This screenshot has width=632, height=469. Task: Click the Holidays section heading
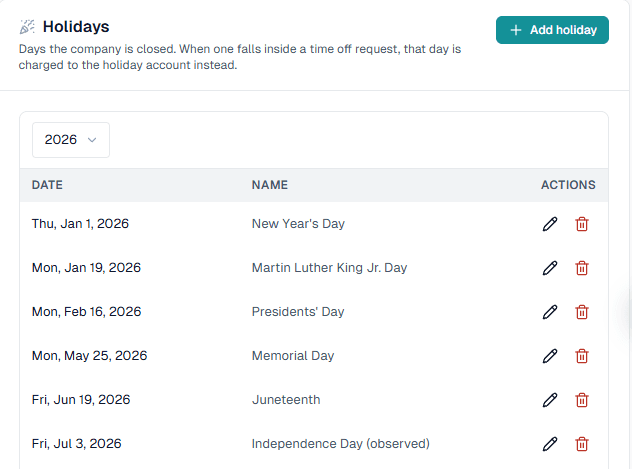pyautogui.click(x=76, y=27)
